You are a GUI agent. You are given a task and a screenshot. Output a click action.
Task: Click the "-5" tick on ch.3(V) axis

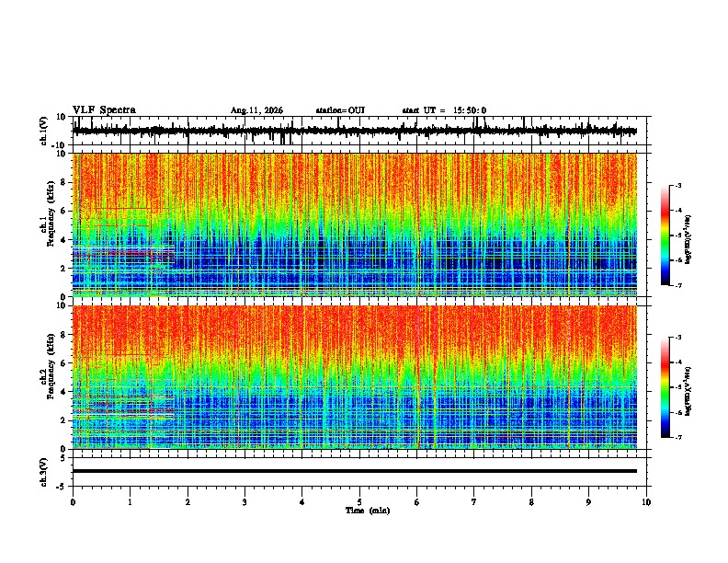62,487
